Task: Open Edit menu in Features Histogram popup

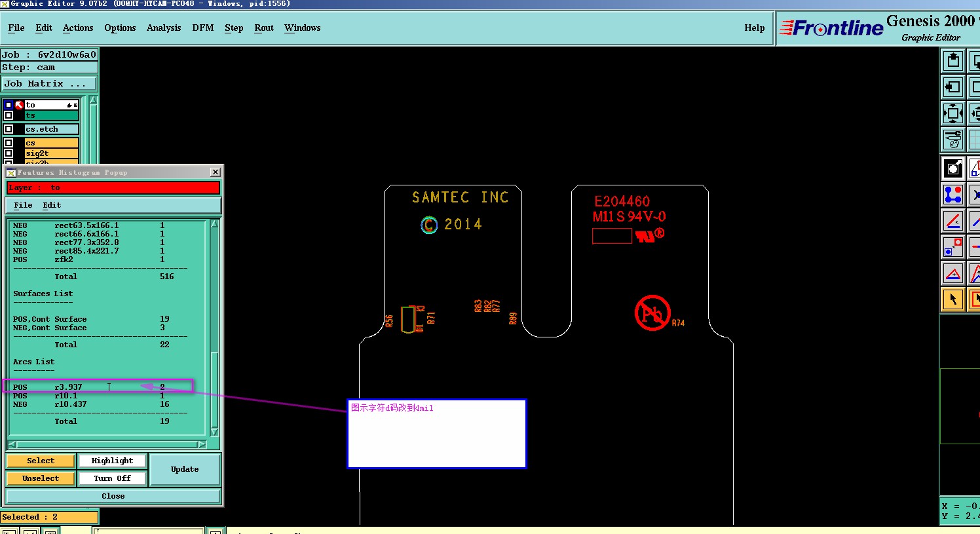Action: (x=52, y=205)
